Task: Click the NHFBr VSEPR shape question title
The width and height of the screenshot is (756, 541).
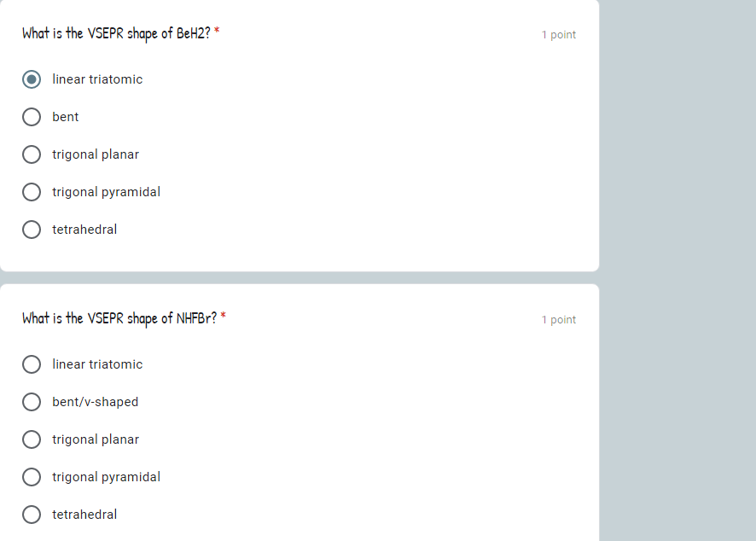Action: (x=119, y=318)
